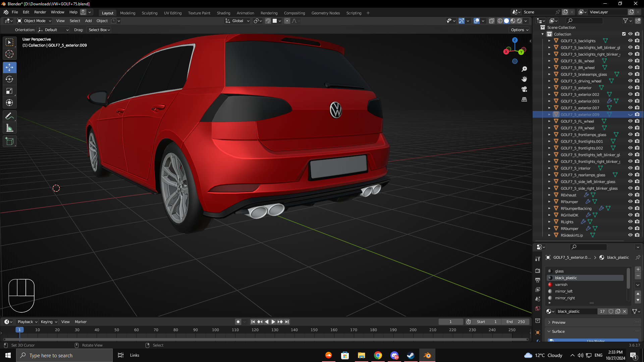Hide GOLF7_5_interior with eye icon

click(x=630, y=168)
